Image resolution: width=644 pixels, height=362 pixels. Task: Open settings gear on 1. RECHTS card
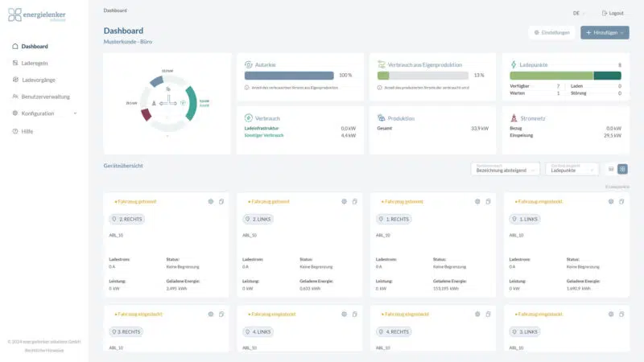(477, 201)
